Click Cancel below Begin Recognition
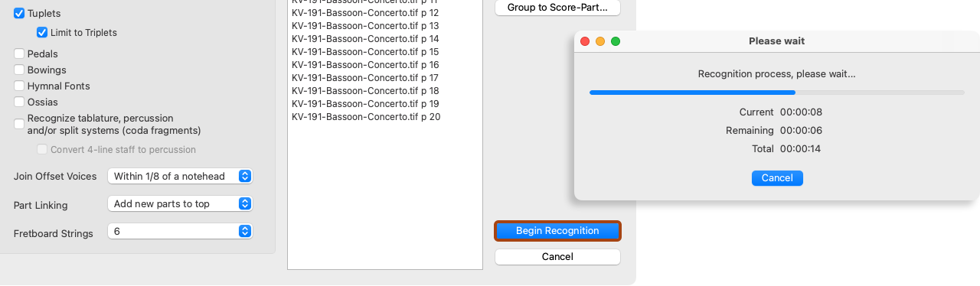This screenshot has width=980, height=286. [x=557, y=257]
